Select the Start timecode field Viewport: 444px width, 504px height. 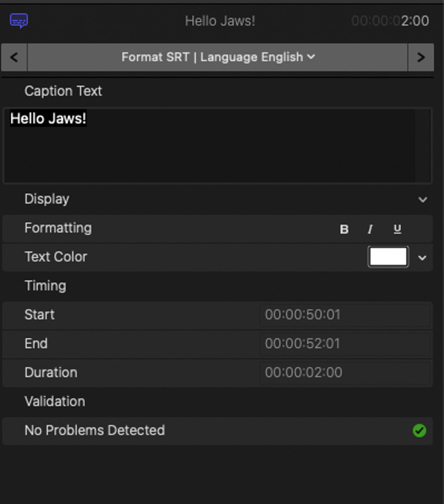click(x=345, y=315)
